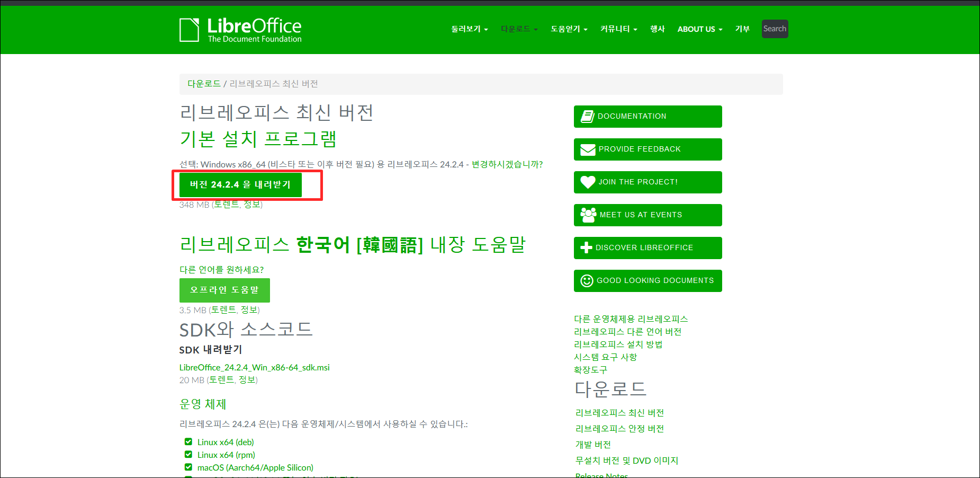Click the Meet Us at Events people icon
The width and height of the screenshot is (980, 478).
(588, 215)
